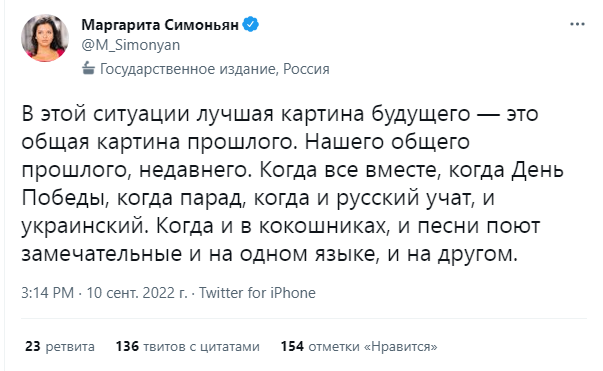Open Margarita Simonyan's profile avatar

coord(45,38)
